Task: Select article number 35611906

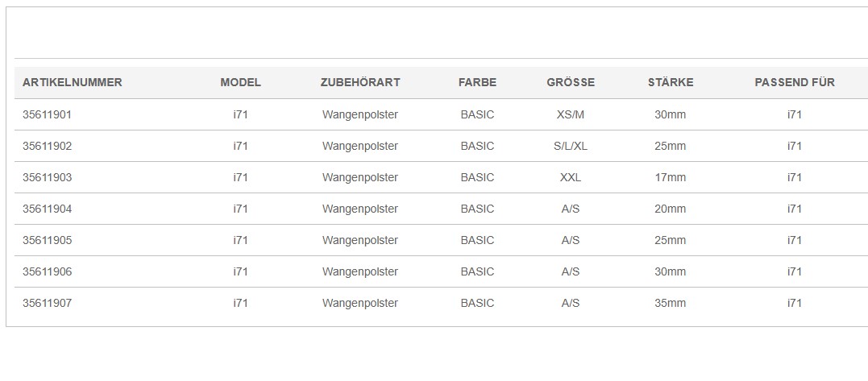Action: tap(47, 271)
